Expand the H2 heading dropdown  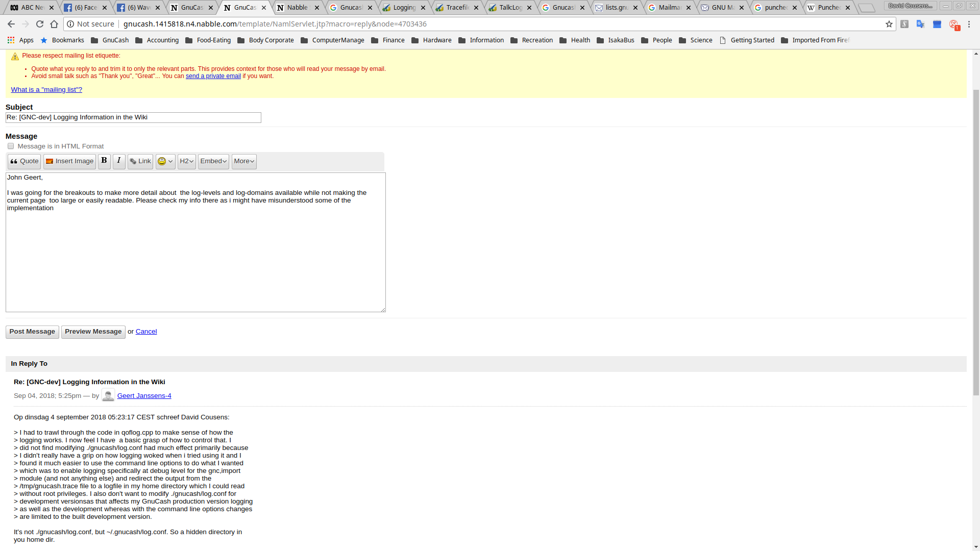coord(187,162)
